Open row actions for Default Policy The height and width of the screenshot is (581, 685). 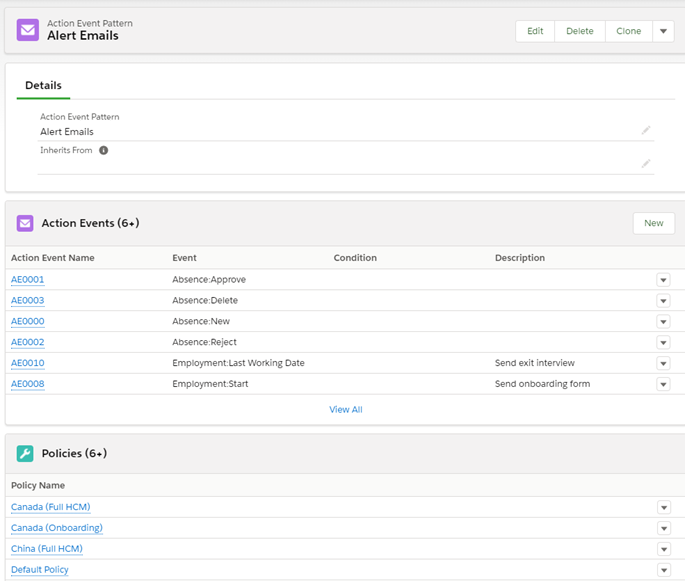(x=663, y=570)
